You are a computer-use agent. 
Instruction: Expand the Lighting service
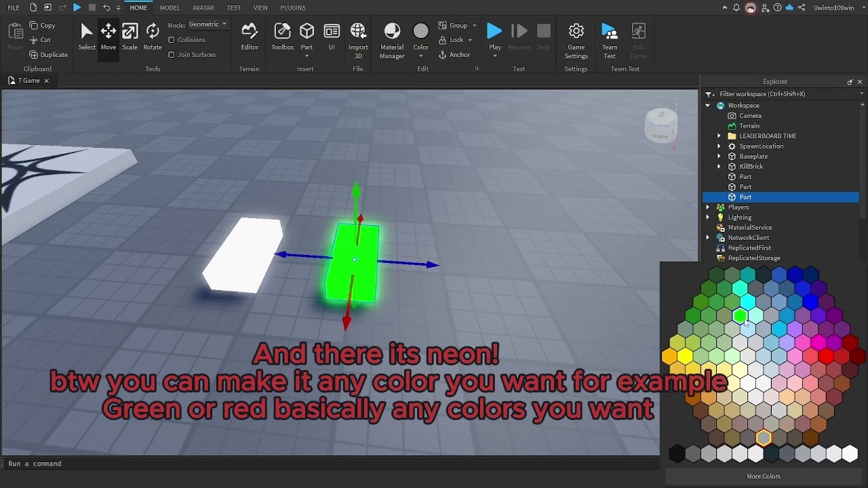click(708, 218)
